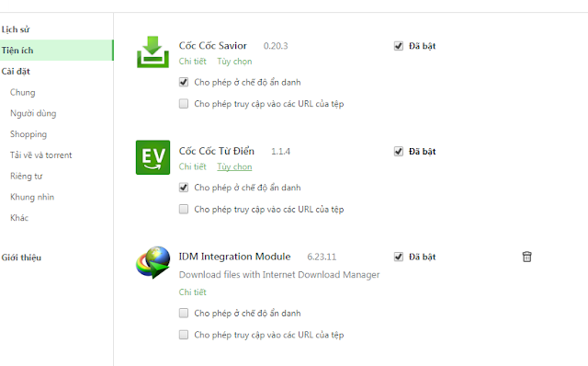Click the Cốc Cốc Savior download icon
Screen dimensions: 588x366
point(153,51)
